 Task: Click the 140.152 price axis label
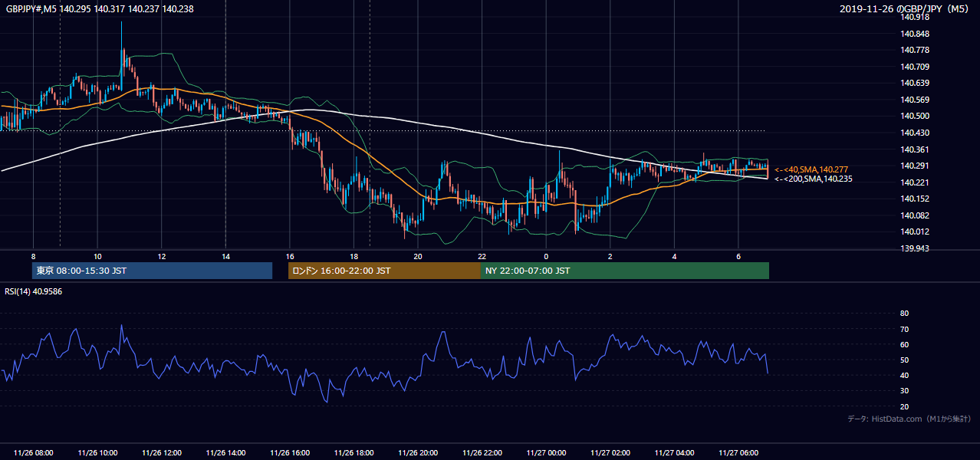tap(914, 199)
